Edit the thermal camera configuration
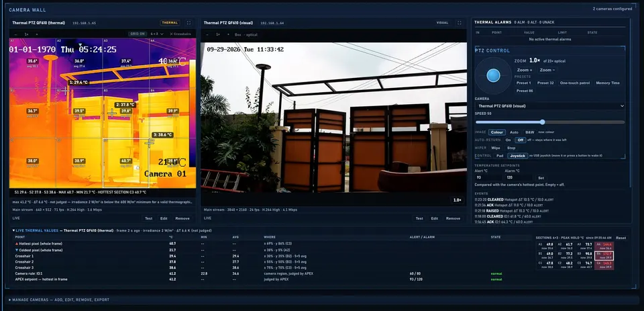The image size is (644, 311). pos(164,218)
